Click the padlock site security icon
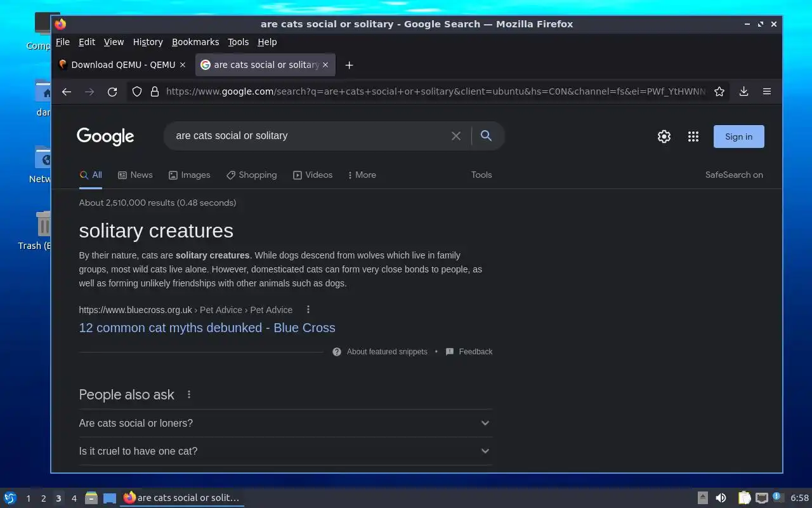The width and height of the screenshot is (812, 508). pyautogui.click(x=154, y=91)
